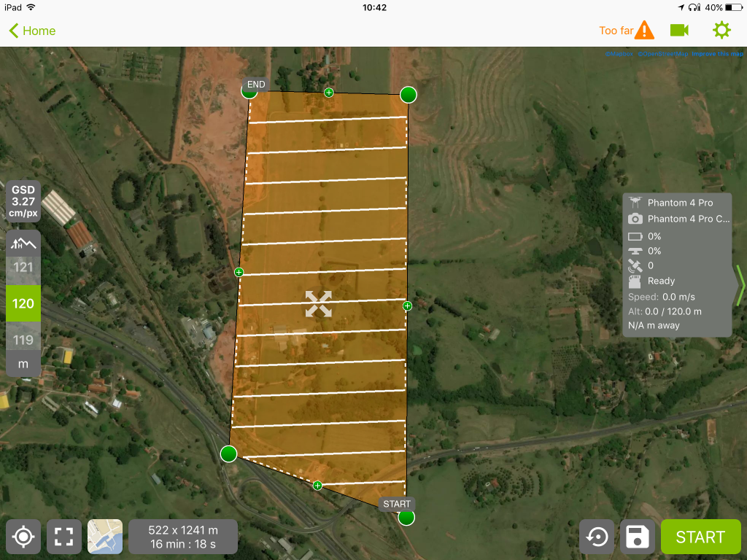This screenshot has height=560, width=747.
Task: Open settings via the gear icon
Action: click(721, 31)
